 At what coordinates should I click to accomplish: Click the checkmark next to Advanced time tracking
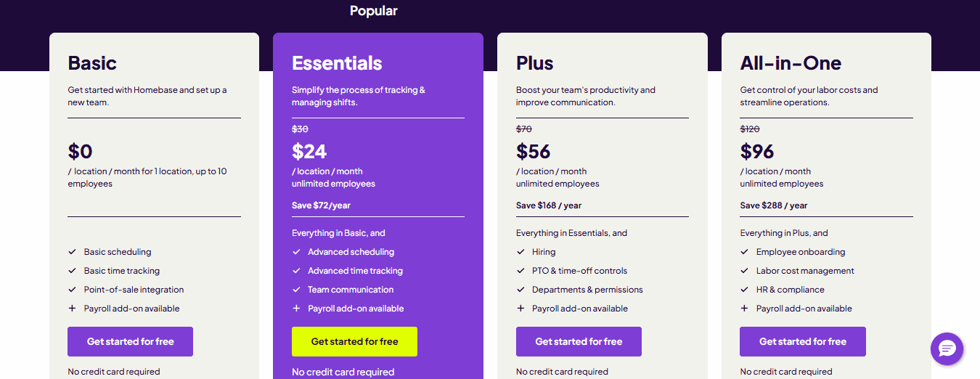pos(296,271)
